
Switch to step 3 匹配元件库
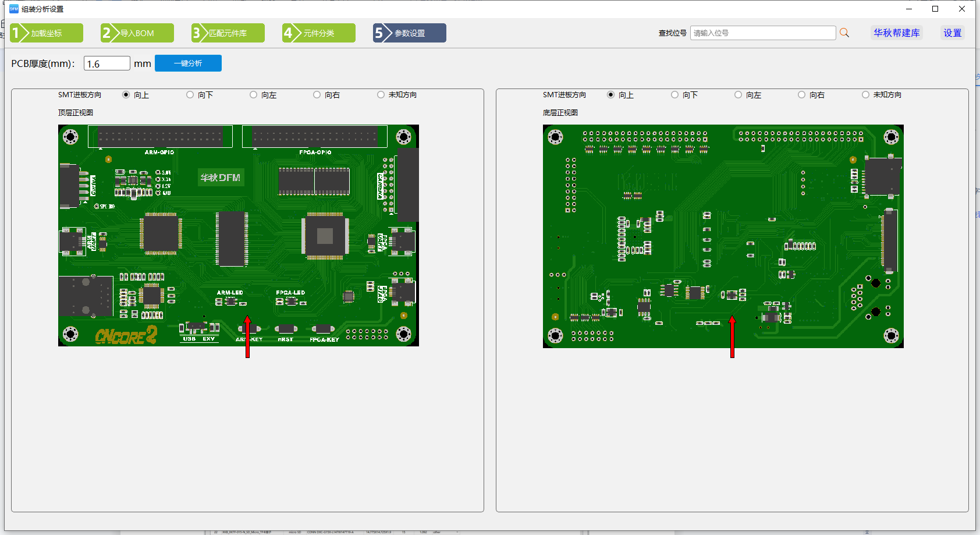tap(228, 33)
